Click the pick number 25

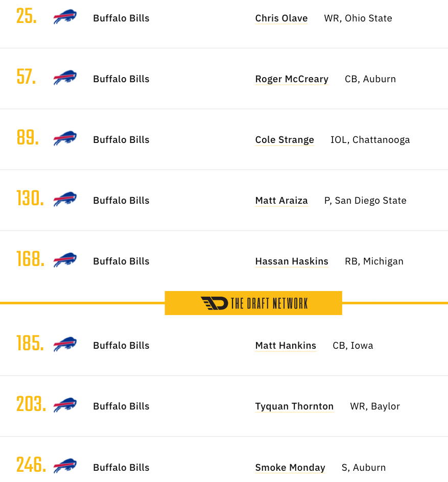pyautogui.click(x=27, y=16)
